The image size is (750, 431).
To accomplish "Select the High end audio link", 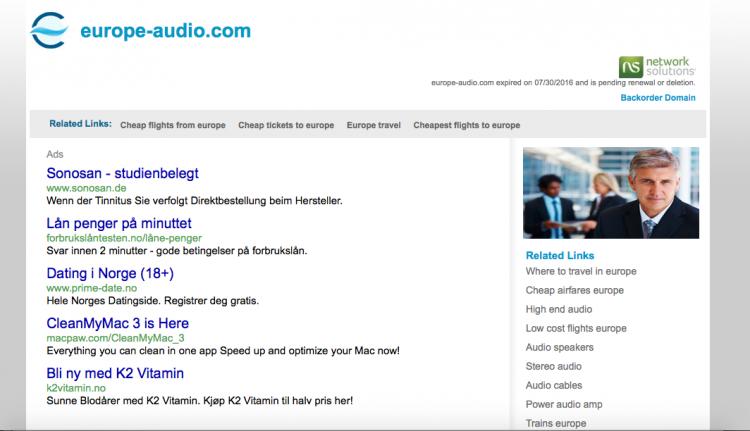I will click(x=559, y=309).
